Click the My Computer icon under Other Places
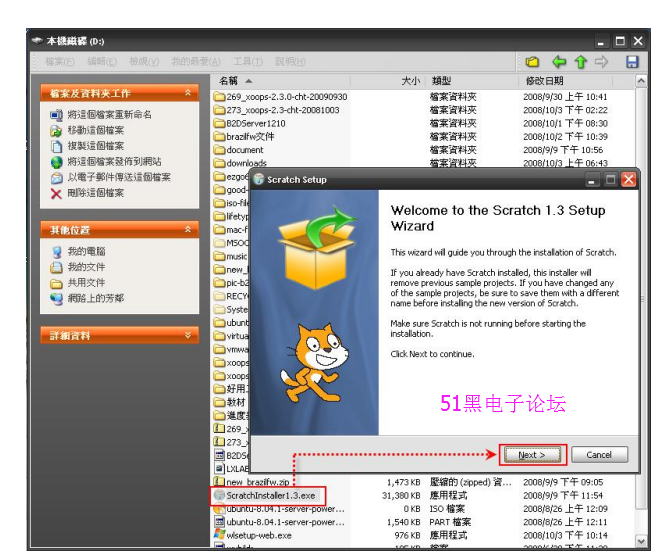Screen dimensions: 661x559 (x=56, y=252)
